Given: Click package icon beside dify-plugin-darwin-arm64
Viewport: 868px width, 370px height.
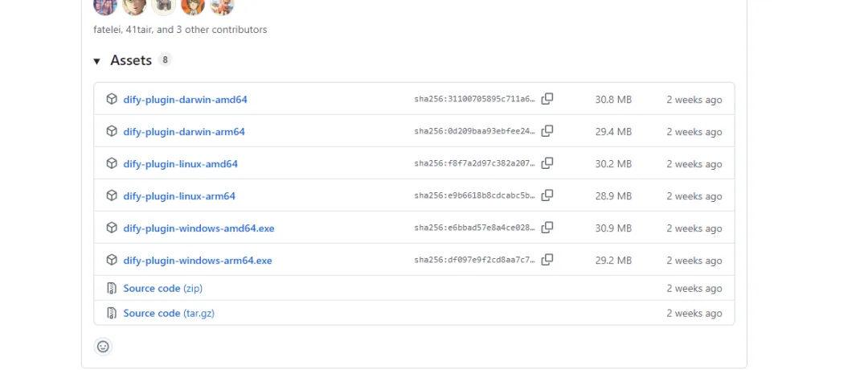Looking at the screenshot, I should click(112, 131).
